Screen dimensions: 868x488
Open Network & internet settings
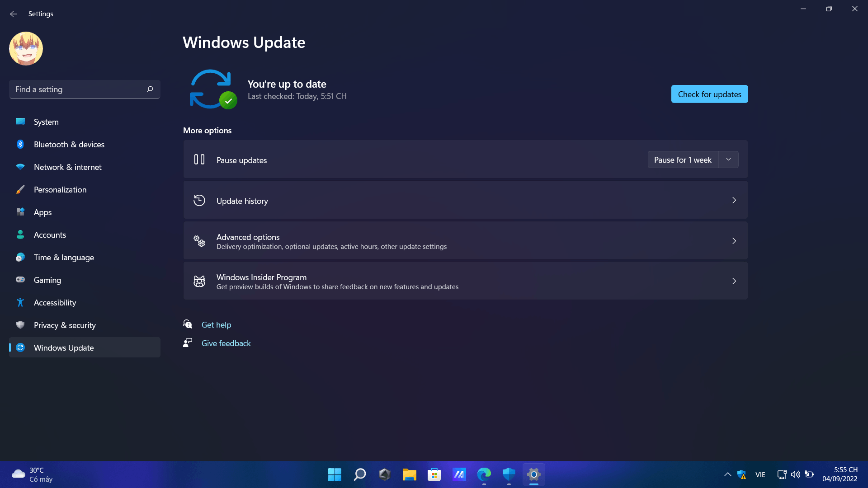(x=67, y=167)
